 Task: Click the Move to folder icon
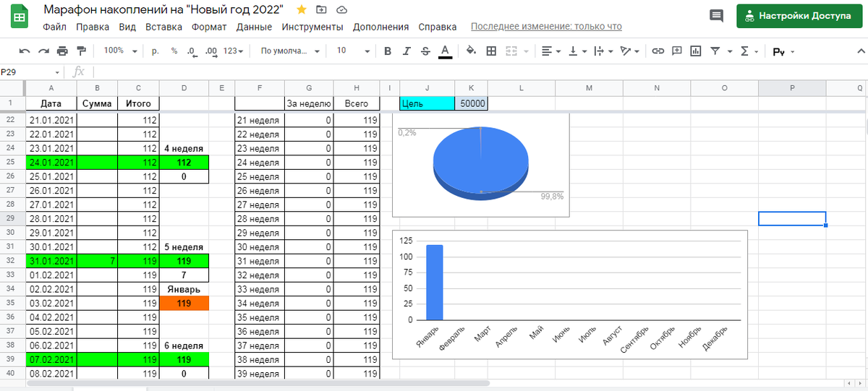pos(321,9)
